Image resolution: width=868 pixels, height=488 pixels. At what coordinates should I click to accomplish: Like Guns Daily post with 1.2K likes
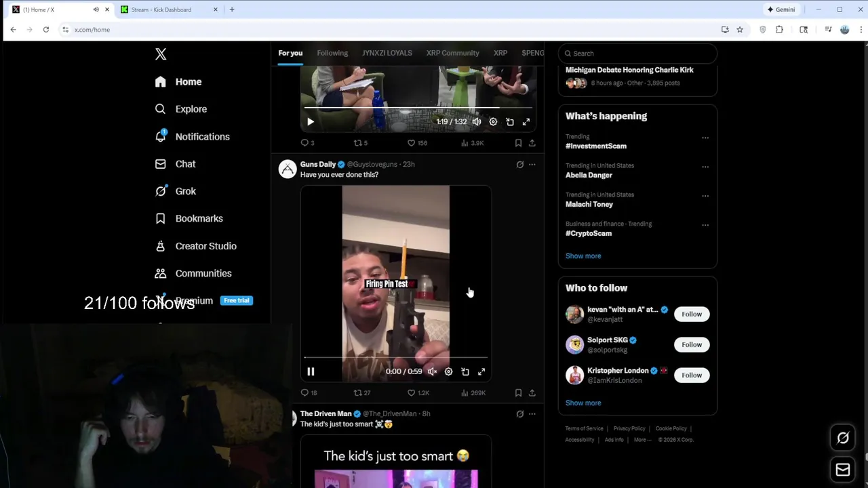418,392
